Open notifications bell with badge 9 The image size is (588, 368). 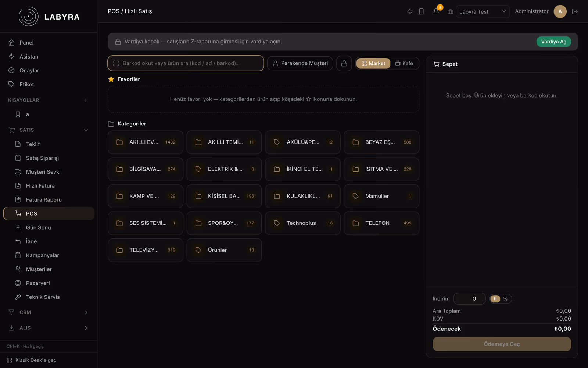click(x=436, y=11)
